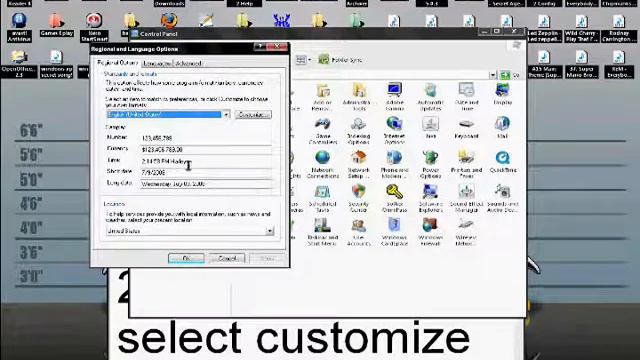
Task: Open Game Controllers in Control Panel
Action: (322, 131)
